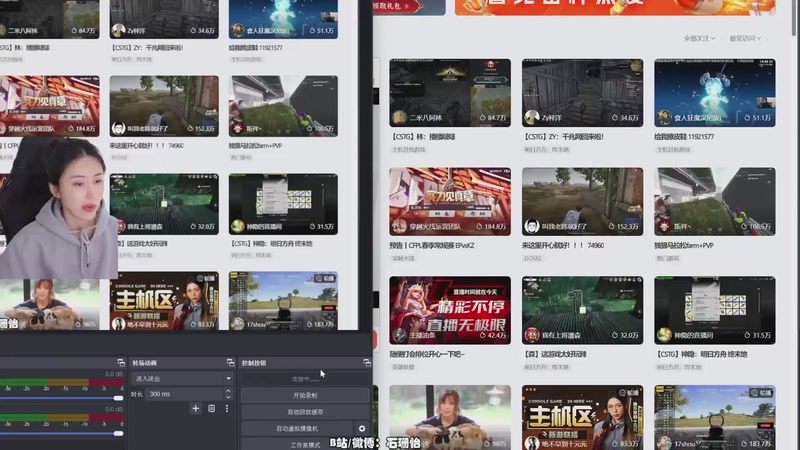Open title 给我擦皮鞋 11921577 in browser
This screenshot has height=450, width=800.
tap(684, 137)
